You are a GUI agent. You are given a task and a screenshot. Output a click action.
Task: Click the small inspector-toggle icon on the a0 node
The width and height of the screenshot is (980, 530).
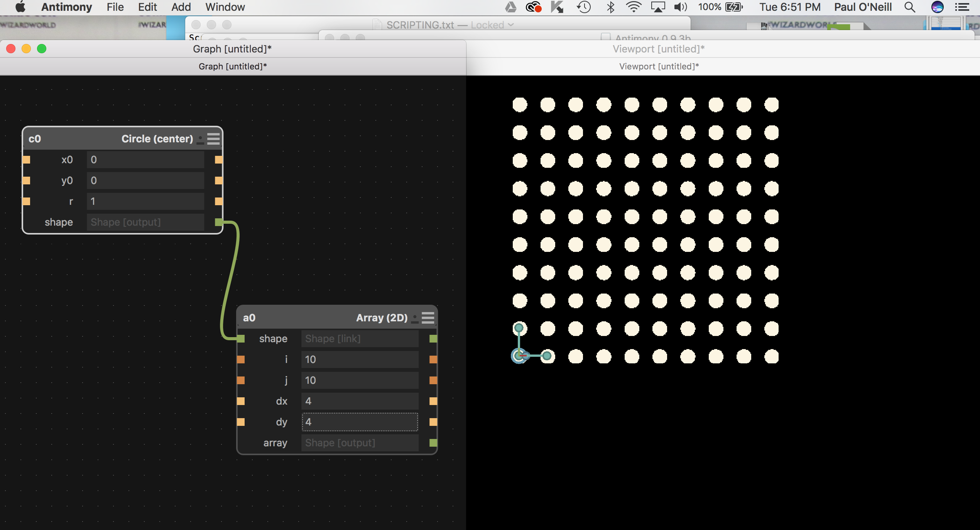pyautogui.click(x=415, y=318)
